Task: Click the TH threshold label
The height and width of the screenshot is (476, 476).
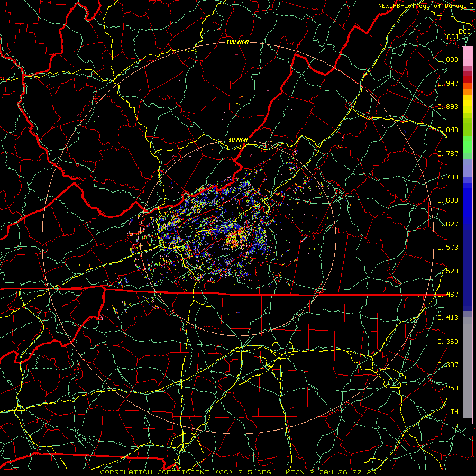Action: coord(454,412)
